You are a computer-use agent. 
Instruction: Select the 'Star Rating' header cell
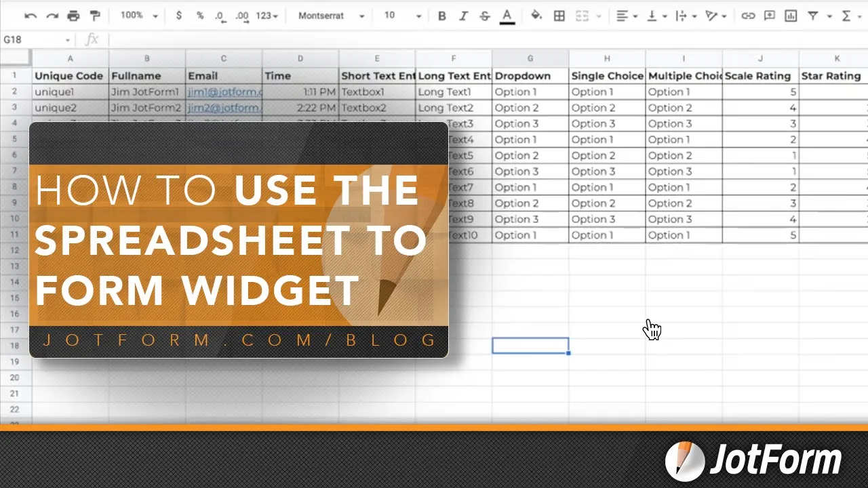tap(833, 76)
